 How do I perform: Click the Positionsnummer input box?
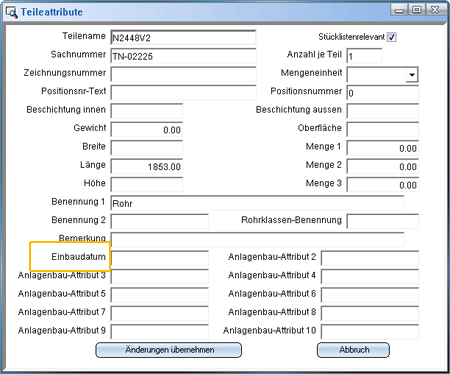click(x=383, y=93)
